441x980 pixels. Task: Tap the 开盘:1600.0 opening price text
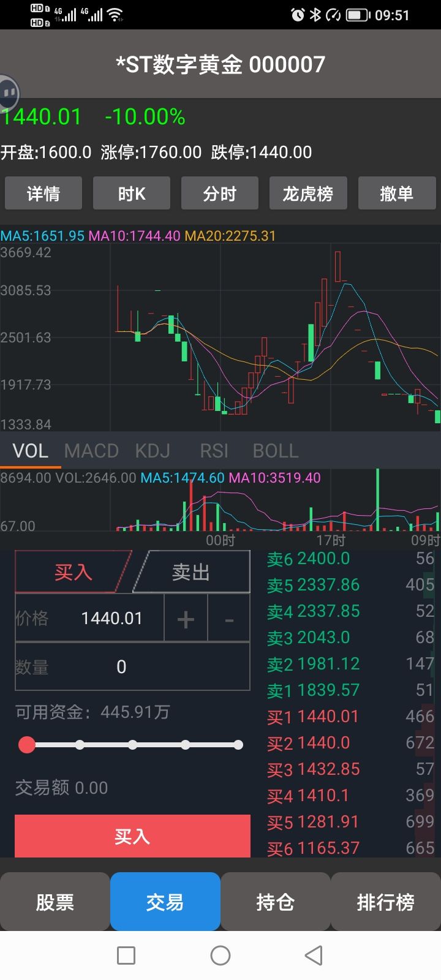[46, 152]
